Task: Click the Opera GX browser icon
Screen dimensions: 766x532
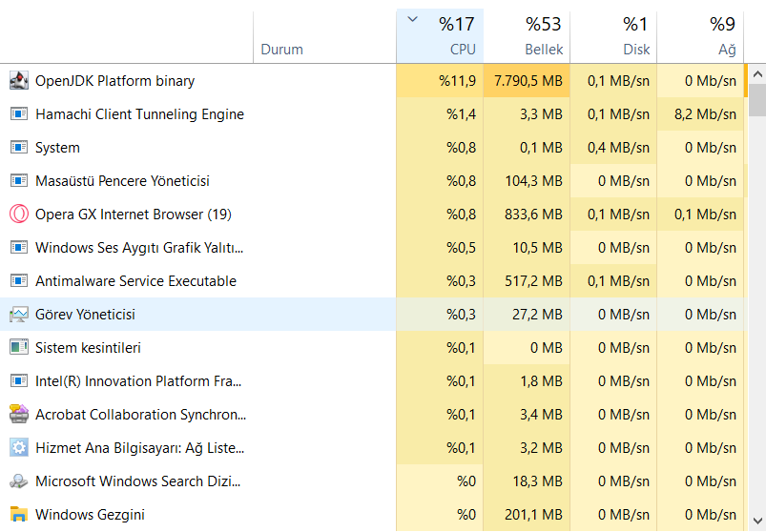Action: (x=19, y=215)
